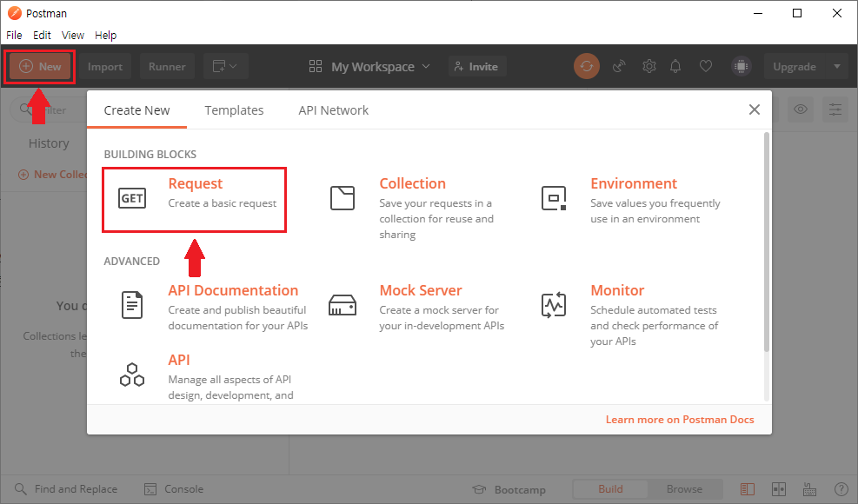
Task: Click the API Documentation page icon
Action: click(132, 305)
